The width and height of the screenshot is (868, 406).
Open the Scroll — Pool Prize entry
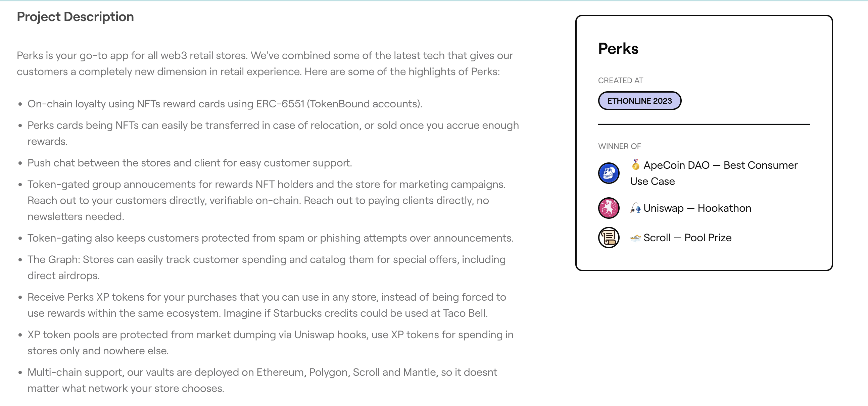tap(687, 238)
